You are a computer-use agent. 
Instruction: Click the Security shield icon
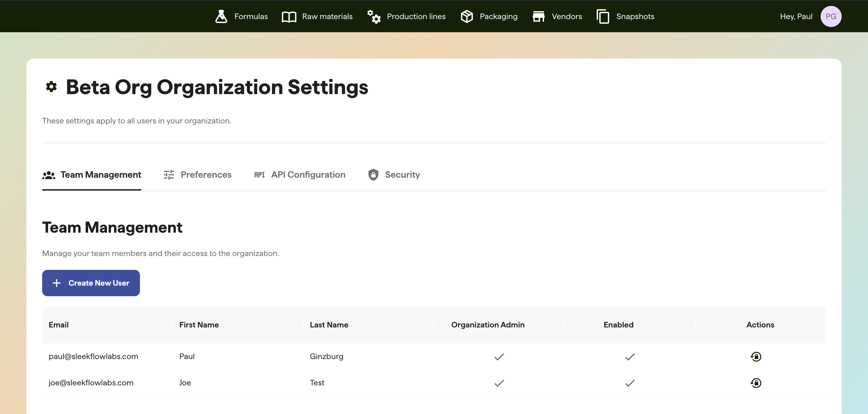click(x=373, y=174)
